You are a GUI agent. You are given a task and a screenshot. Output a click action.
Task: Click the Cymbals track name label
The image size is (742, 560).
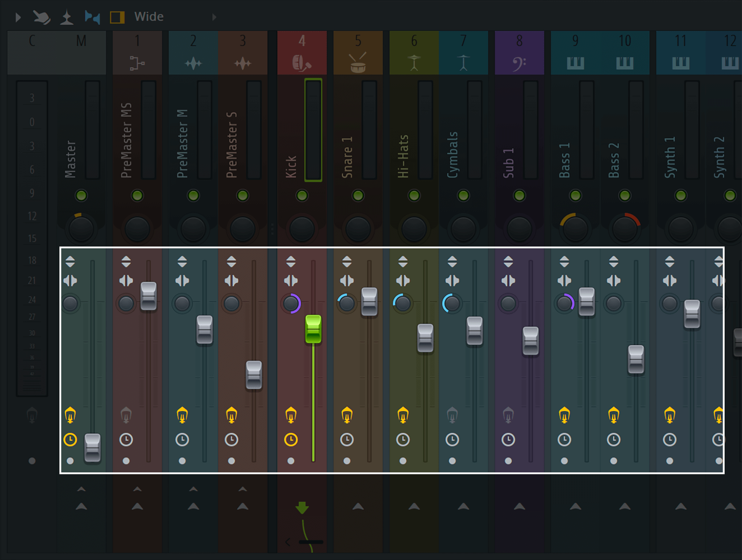pos(453,155)
